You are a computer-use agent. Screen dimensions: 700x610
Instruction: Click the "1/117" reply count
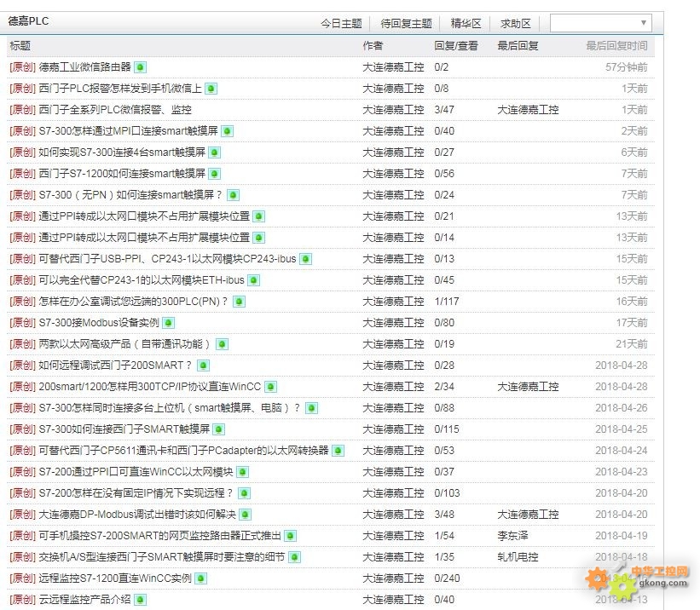coord(447,302)
